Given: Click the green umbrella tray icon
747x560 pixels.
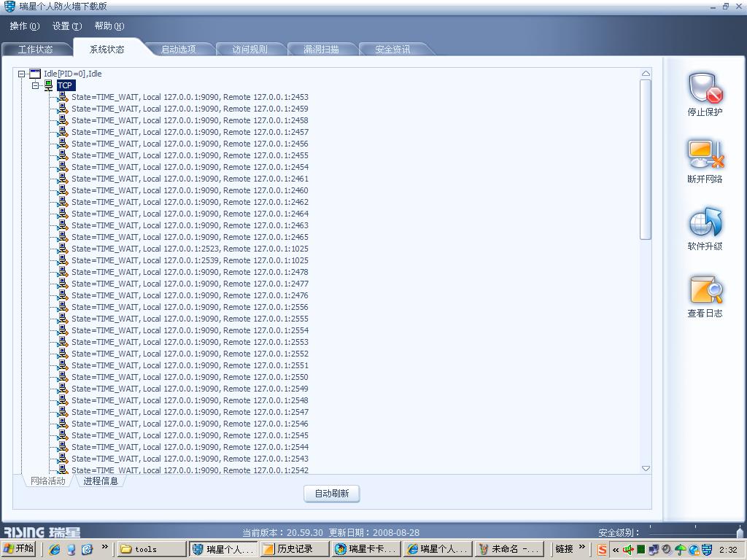Looking at the screenshot, I should tap(681, 550).
